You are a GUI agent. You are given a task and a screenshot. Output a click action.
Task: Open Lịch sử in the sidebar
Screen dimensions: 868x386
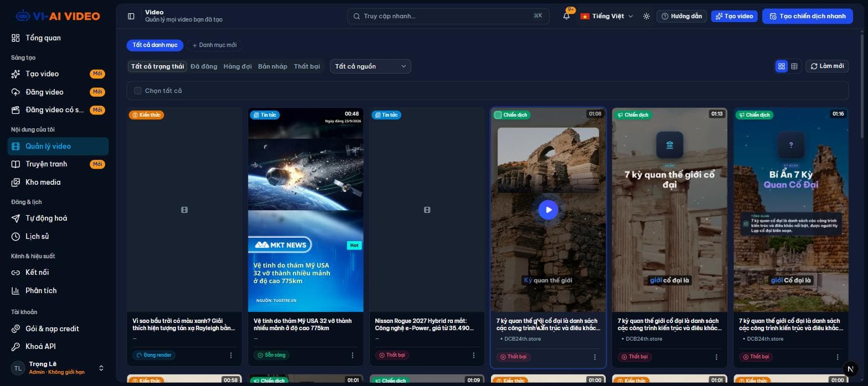pyautogui.click(x=58, y=236)
